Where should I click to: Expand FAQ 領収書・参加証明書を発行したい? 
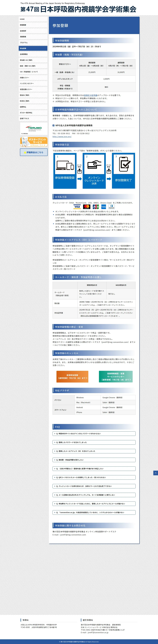[94, 460]
